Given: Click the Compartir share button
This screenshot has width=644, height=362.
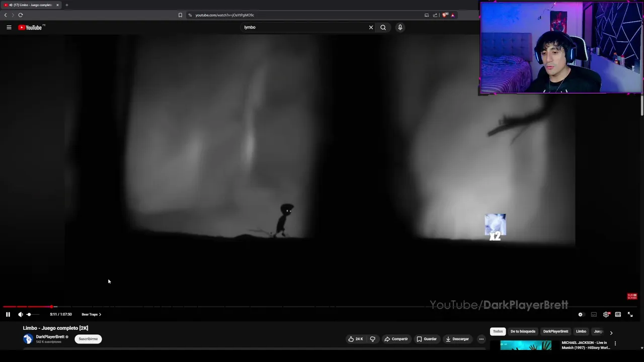Looking at the screenshot, I should [396, 339].
